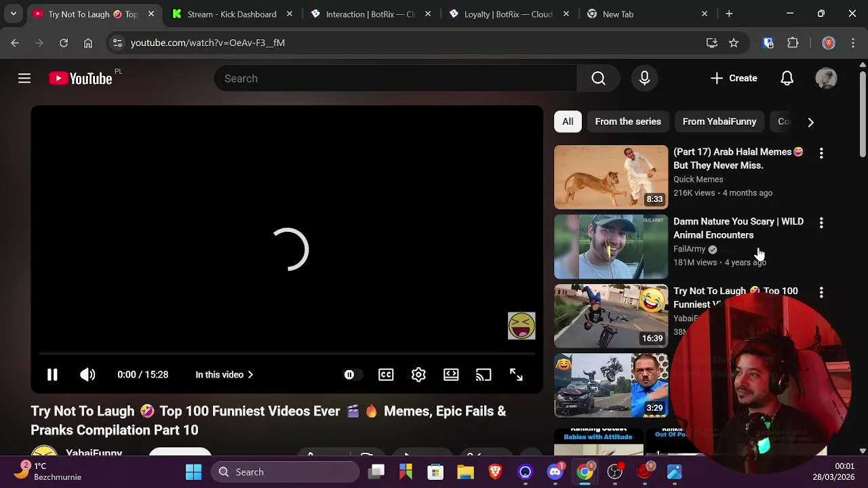Switch to Loyalty | BotRix tab
868x488 pixels.
(508, 14)
